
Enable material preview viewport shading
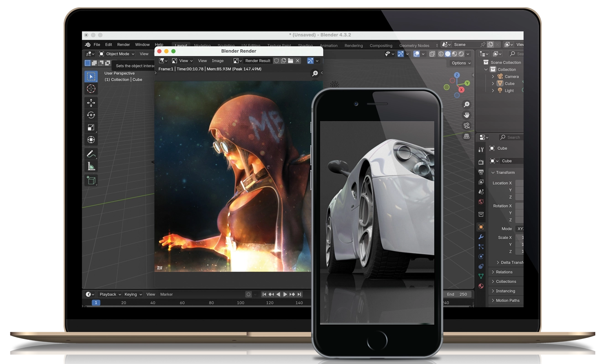tap(454, 54)
